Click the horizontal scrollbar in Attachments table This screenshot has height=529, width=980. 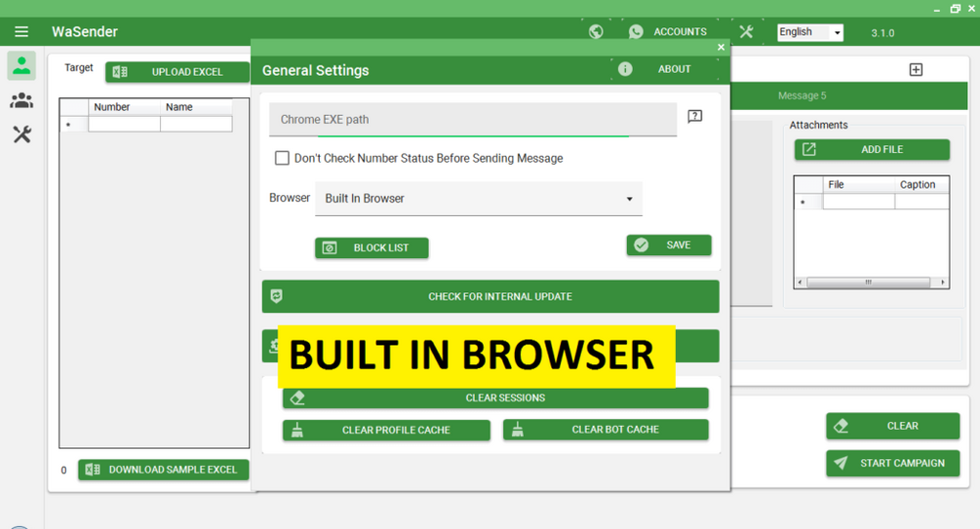tap(868, 283)
